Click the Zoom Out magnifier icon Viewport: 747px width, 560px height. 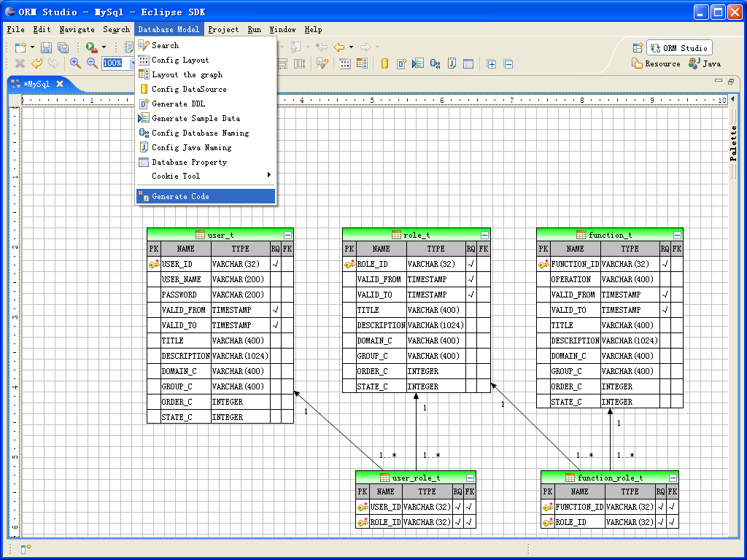(92, 63)
